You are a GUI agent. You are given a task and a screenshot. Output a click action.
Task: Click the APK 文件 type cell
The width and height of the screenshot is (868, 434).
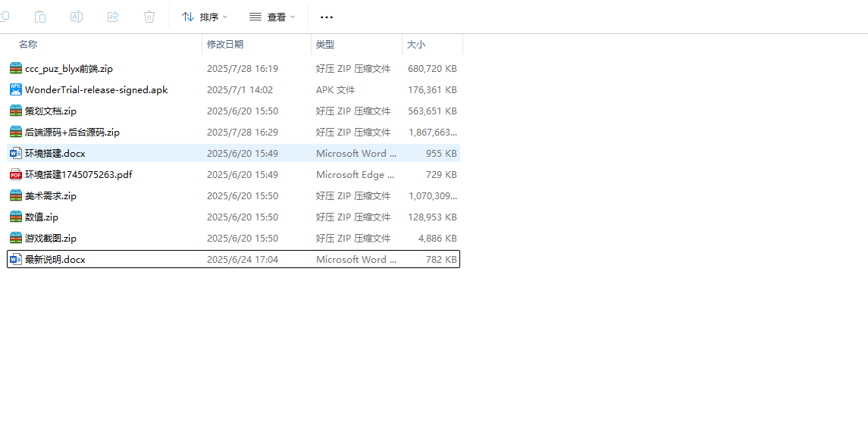pyautogui.click(x=336, y=89)
